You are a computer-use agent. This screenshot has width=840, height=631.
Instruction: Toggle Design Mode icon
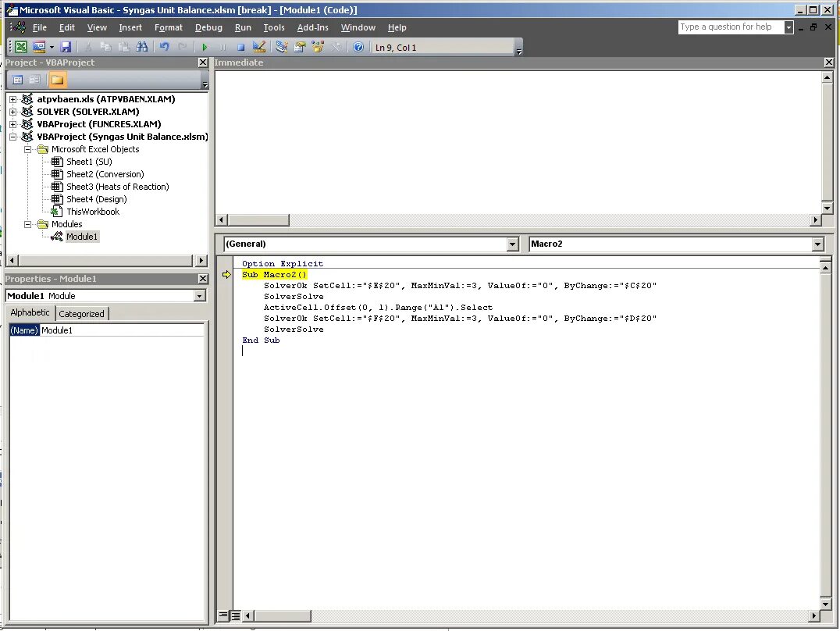click(x=258, y=47)
